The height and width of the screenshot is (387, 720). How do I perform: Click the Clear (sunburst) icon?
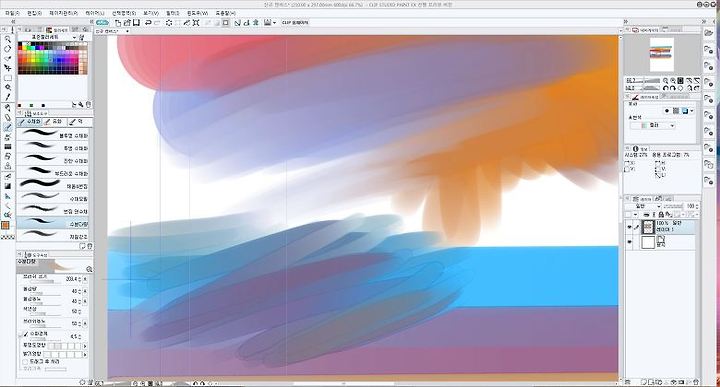[169, 22]
